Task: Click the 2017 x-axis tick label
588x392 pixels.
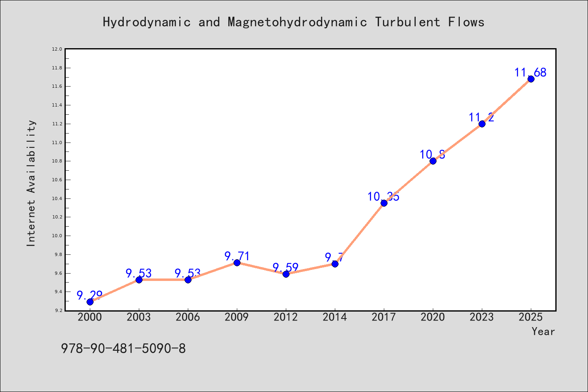Action: [x=384, y=317]
